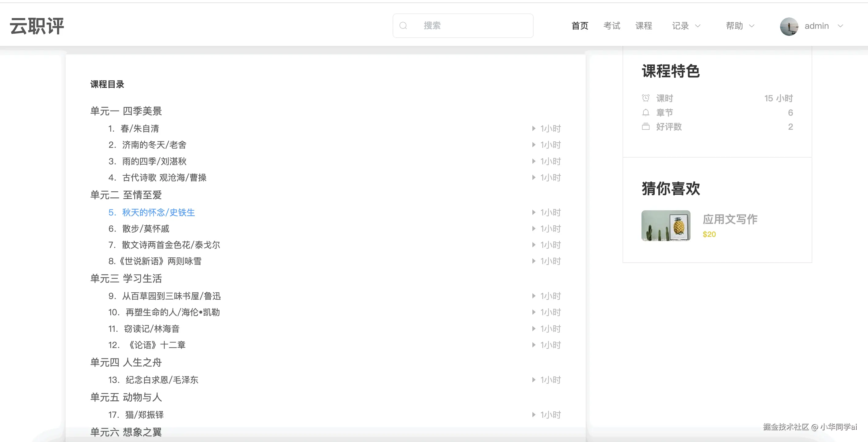Go to the 首页 nav item

(580, 26)
